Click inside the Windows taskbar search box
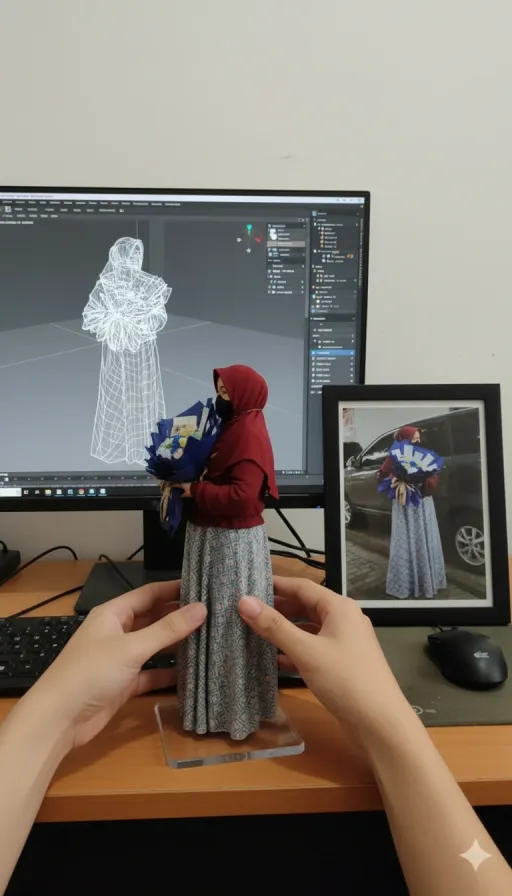The image size is (512, 896). pyautogui.click(x=11, y=492)
